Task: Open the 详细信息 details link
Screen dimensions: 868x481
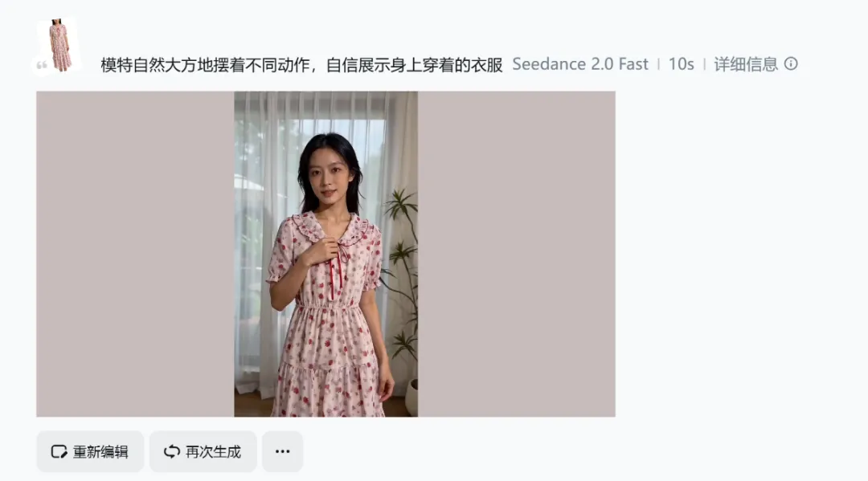Action: point(746,64)
